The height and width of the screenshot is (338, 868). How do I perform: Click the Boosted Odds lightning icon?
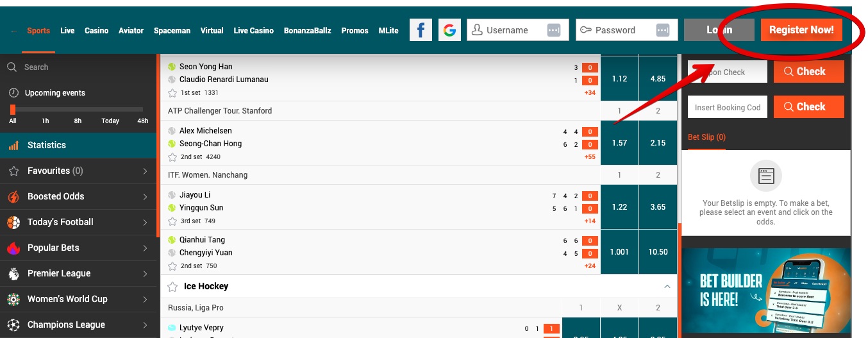pyautogui.click(x=13, y=197)
